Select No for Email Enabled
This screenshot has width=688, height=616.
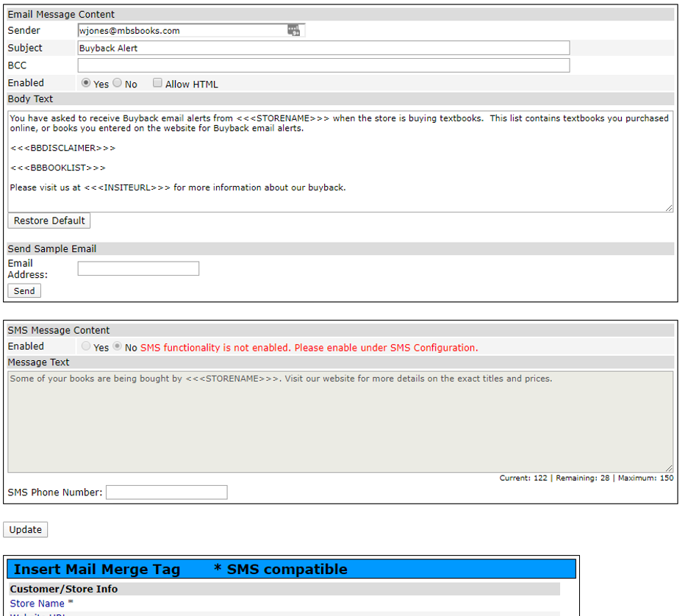click(117, 84)
